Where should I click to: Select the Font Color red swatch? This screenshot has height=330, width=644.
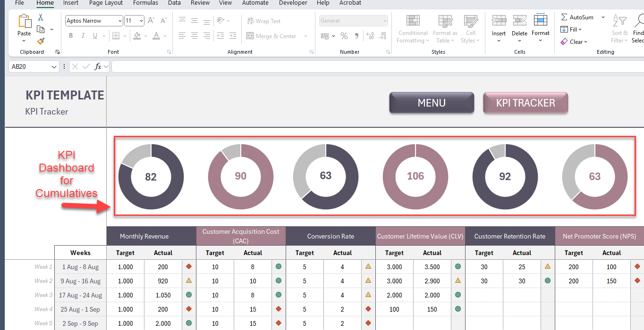point(156,38)
